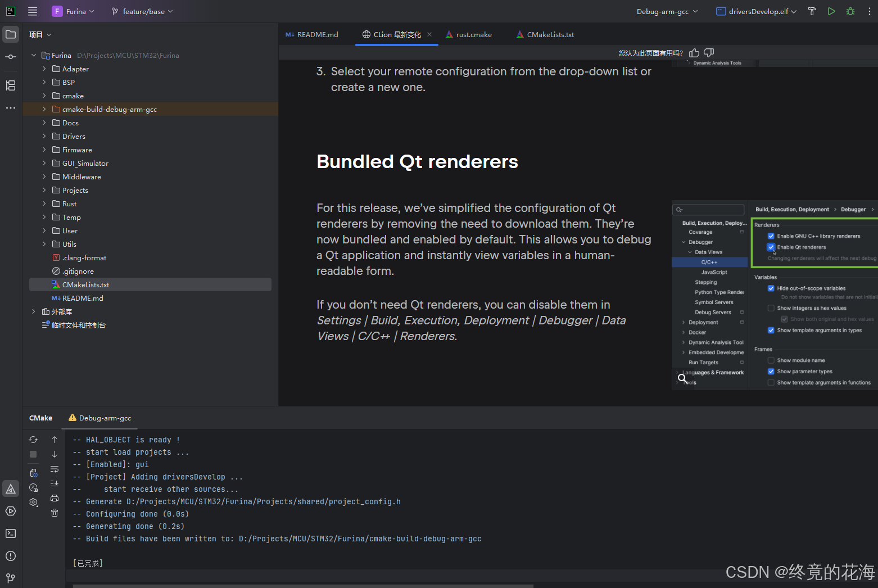Viewport: 878px width, 588px height.
Task: Give thumbs down for this page
Action: click(x=709, y=53)
